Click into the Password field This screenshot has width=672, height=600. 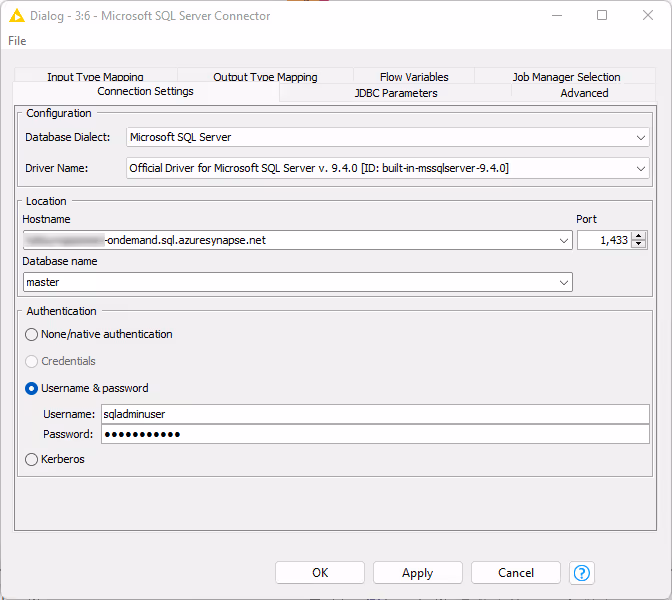(x=375, y=434)
